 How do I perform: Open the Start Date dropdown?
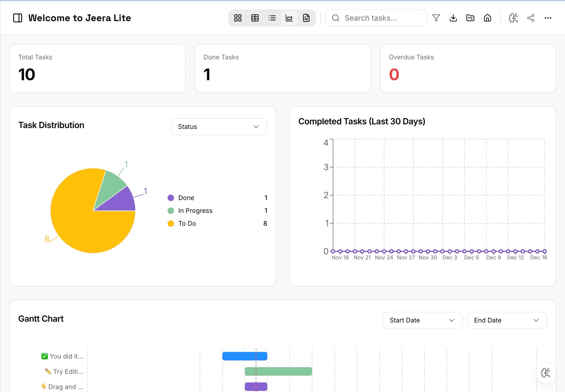coord(422,320)
